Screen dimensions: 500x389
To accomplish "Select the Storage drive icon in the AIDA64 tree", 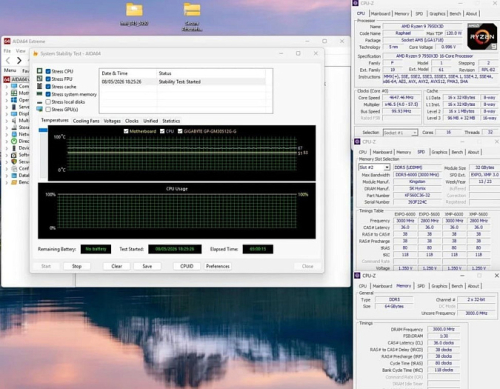I will (14, 127).
